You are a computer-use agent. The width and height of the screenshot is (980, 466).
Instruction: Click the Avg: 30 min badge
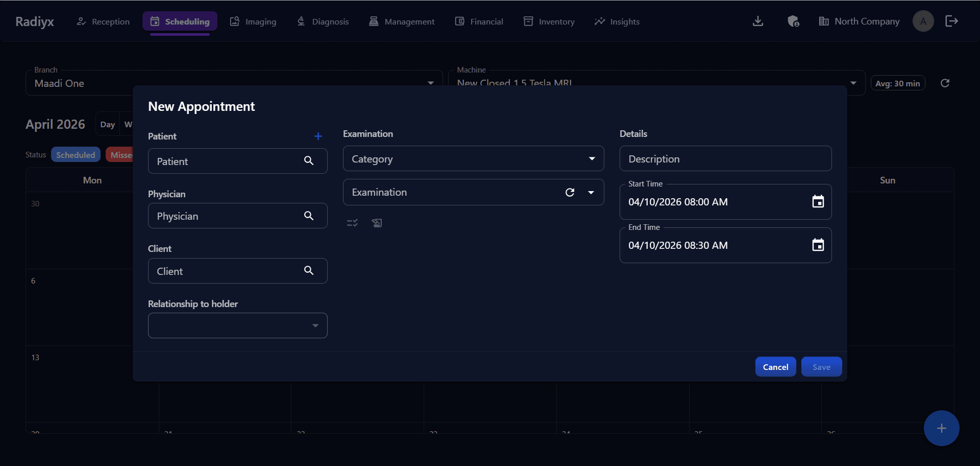tap(897, 83)
